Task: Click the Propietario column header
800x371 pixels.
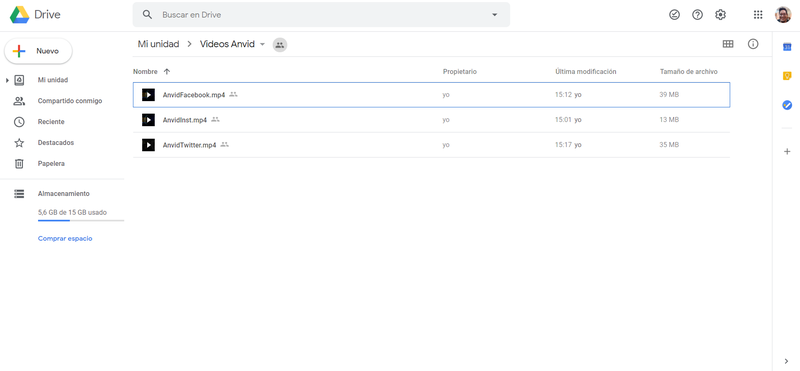Action: pyautogui.click(x=460, y=72)
